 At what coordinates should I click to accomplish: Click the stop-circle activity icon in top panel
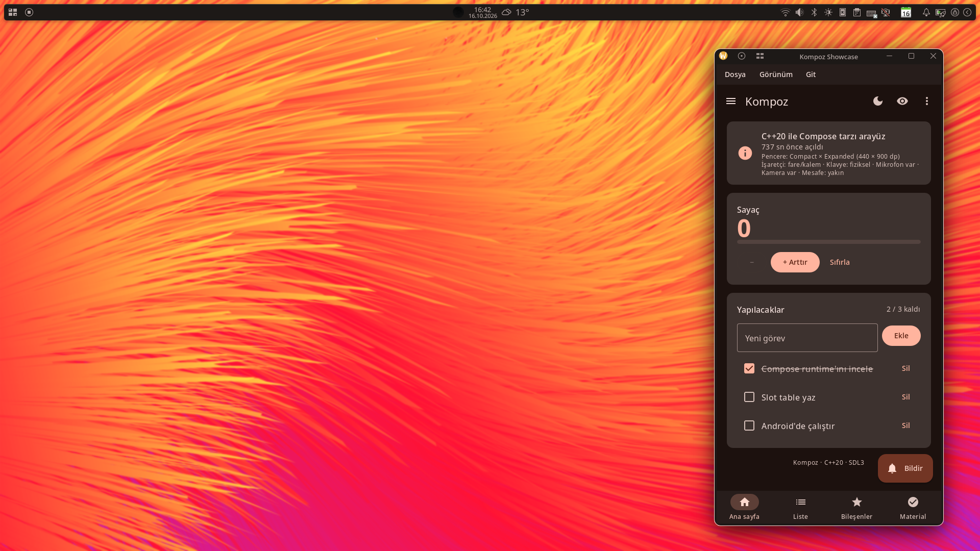point(29,12)
